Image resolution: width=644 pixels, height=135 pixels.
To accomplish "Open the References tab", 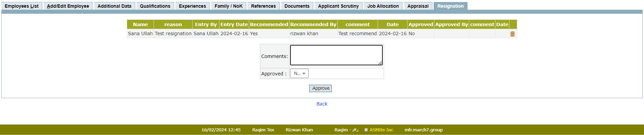I will point(263,6).
